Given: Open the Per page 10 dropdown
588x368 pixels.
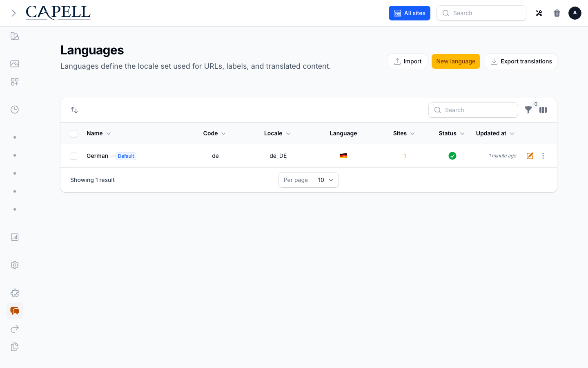Looking at the screenshot, I should 326,180.
